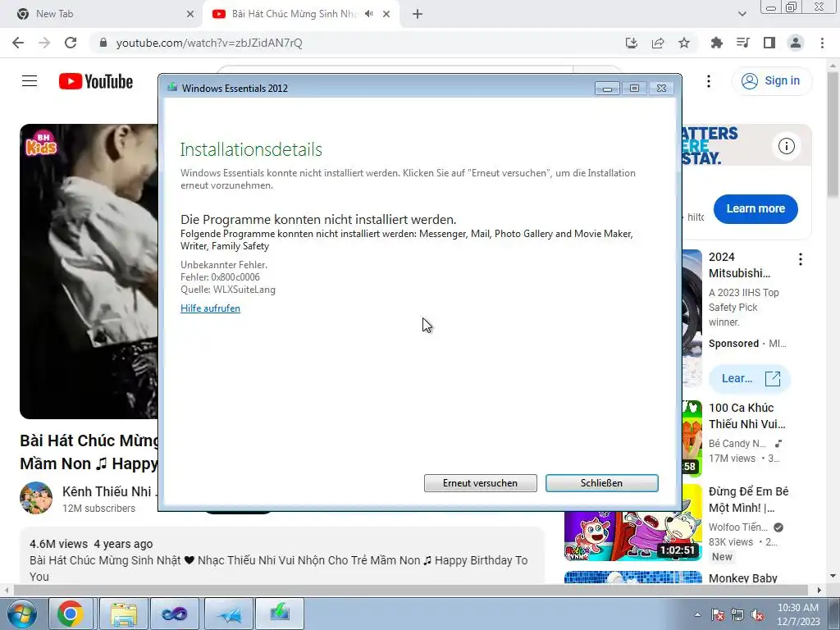Click the Windows Essentials installer taskbar icon
The image size is (840, 630).
pos(280,614)
